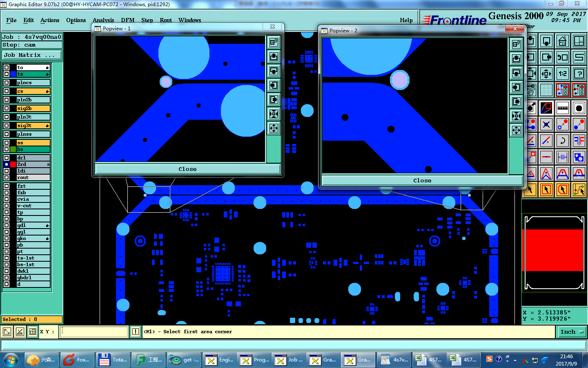Click the two blue overlapping shapes icon
This screenshot has height=368, width=588.
579,157
